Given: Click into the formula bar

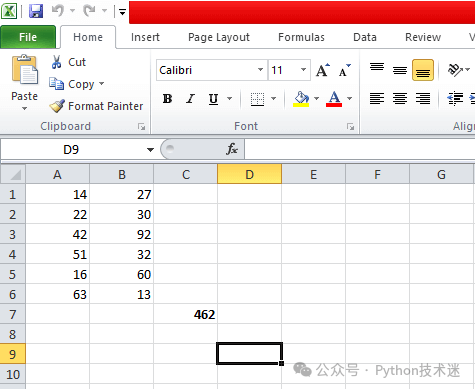Looking at the screenshot, I should pos(360,149).
